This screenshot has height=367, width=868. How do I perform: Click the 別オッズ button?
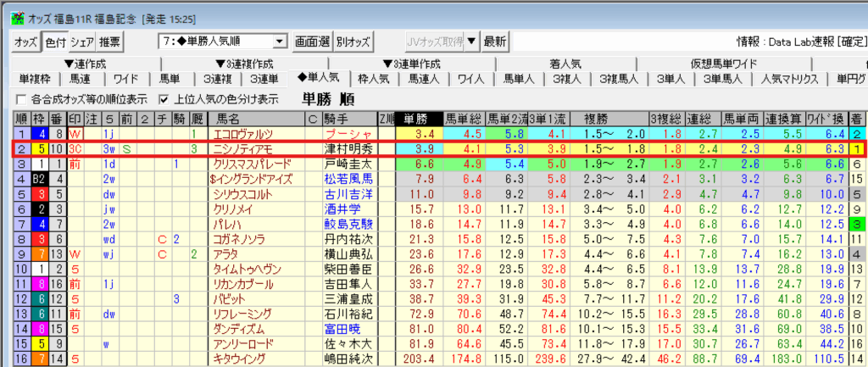[353, 42]
